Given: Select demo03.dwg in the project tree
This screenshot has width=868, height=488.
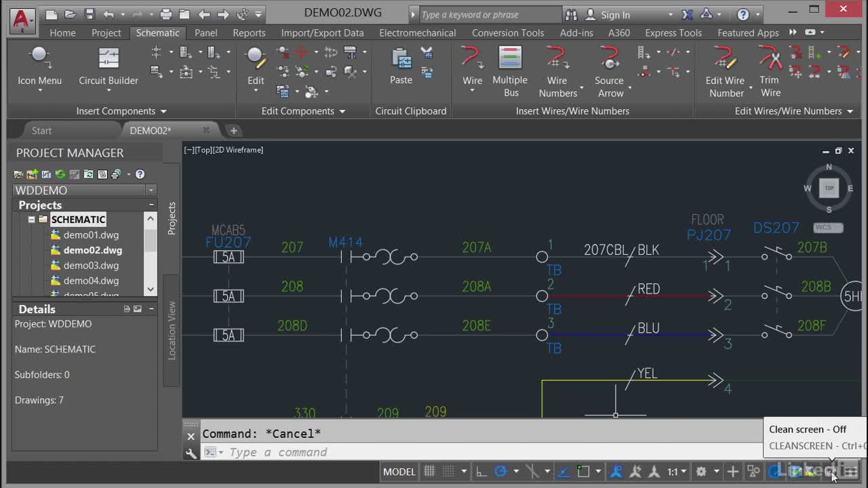Looking at the screenshot, I should click(91, 265).
